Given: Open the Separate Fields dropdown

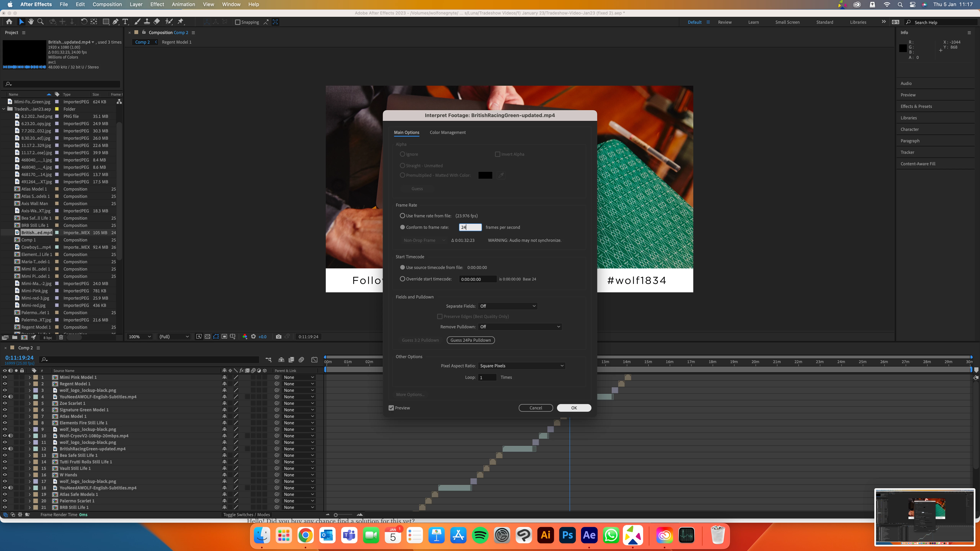Looking at the screenshot, I should coord(507,306).
